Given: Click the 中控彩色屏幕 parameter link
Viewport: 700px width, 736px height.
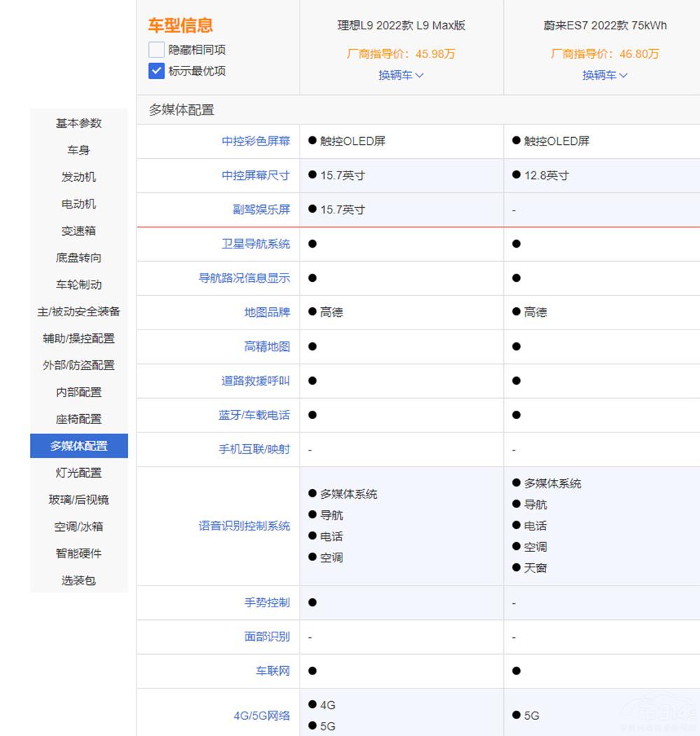Looking at the screenshot, I should tap(255, 141).
